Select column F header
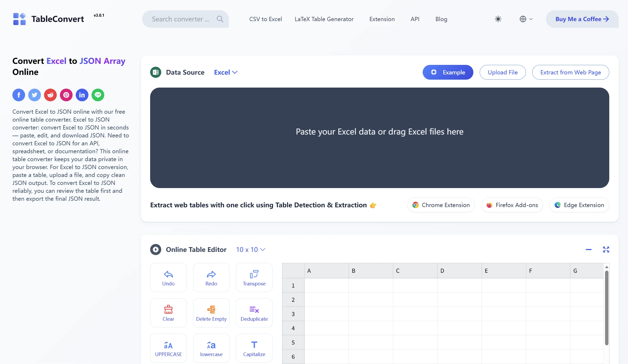628x364 pixels. 548,271
